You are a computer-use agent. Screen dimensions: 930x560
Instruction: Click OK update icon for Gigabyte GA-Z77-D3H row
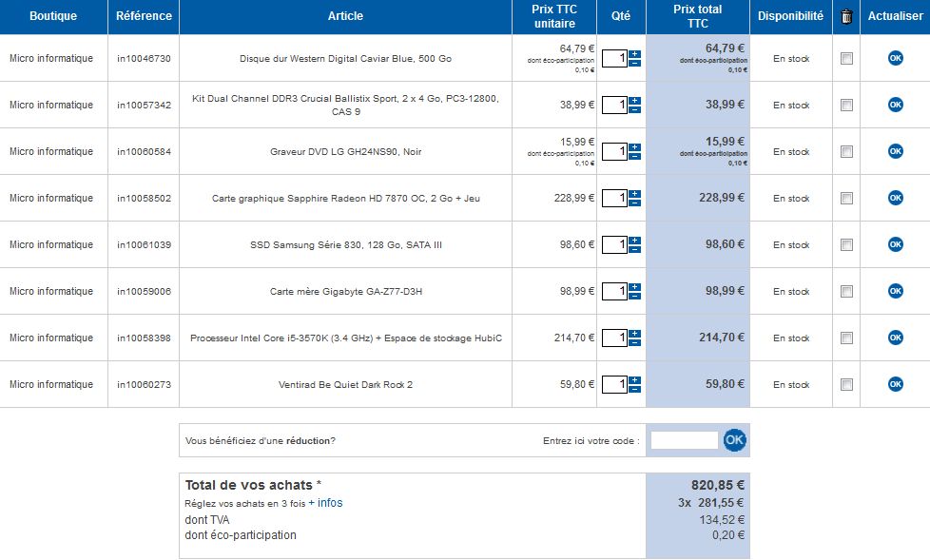895,291
